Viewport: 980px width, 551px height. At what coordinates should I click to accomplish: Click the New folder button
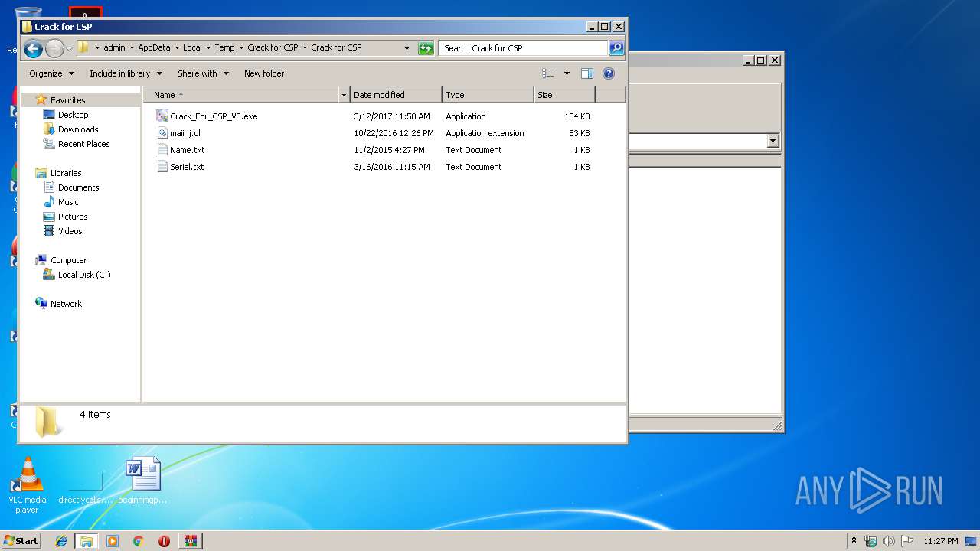(264, 73)
